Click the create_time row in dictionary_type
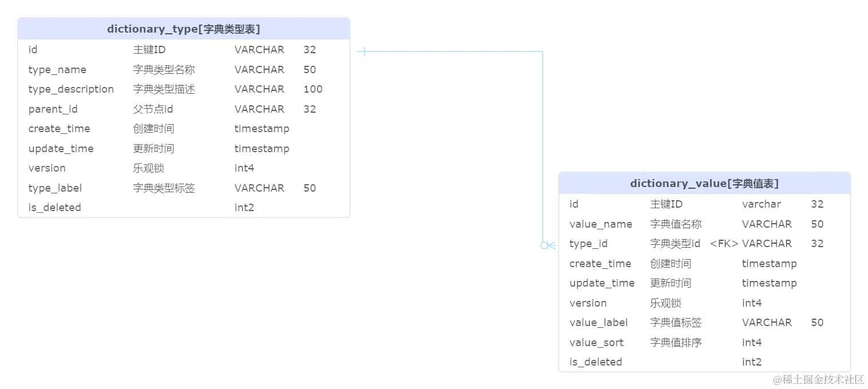Image resolution: width=868 pixels, height=389 pixels. click(x=115, y=128)
